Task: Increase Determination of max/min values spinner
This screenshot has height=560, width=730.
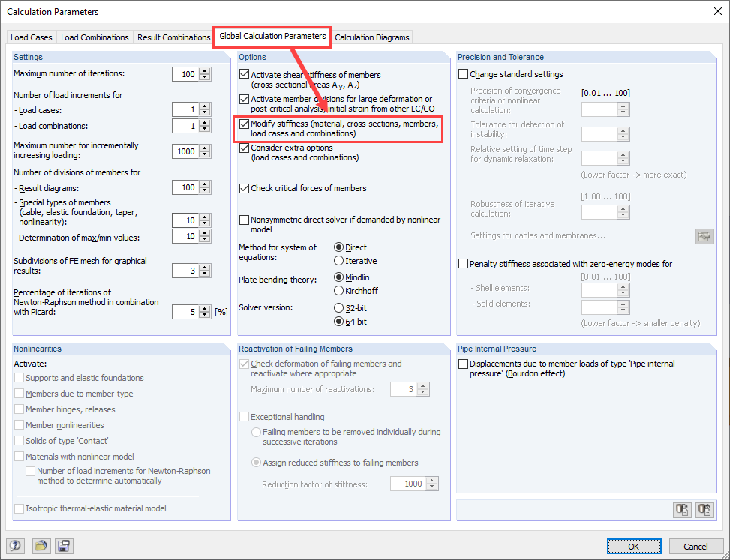Action: click(x=205, y=233)
